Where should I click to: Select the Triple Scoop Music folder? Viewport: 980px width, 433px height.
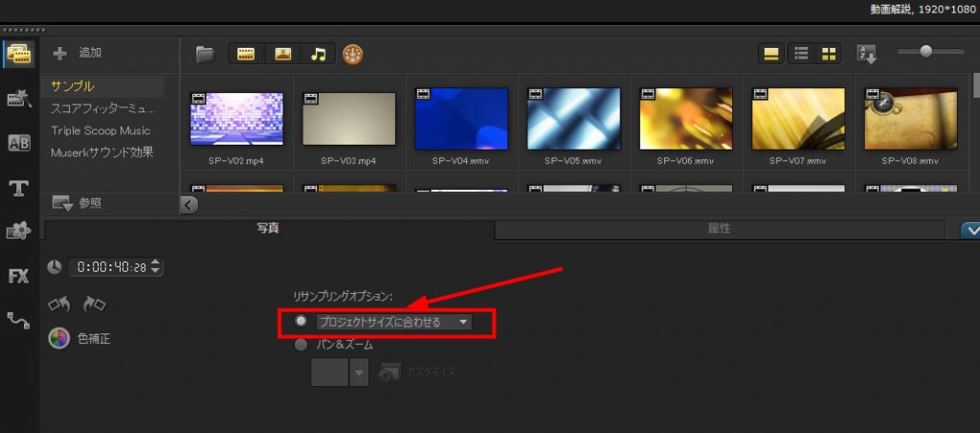100,130
